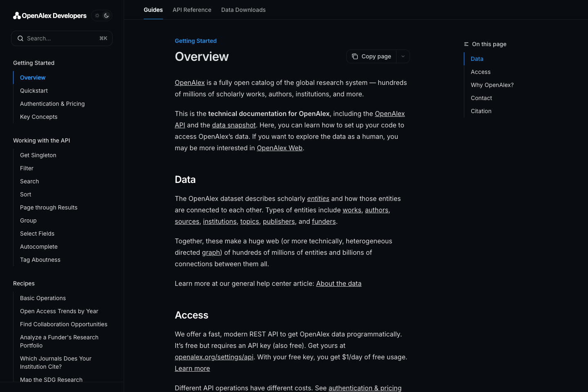588x392 pixels.
Task: Open the Recipes section item Basic Operations
Action: click(43, 298)
